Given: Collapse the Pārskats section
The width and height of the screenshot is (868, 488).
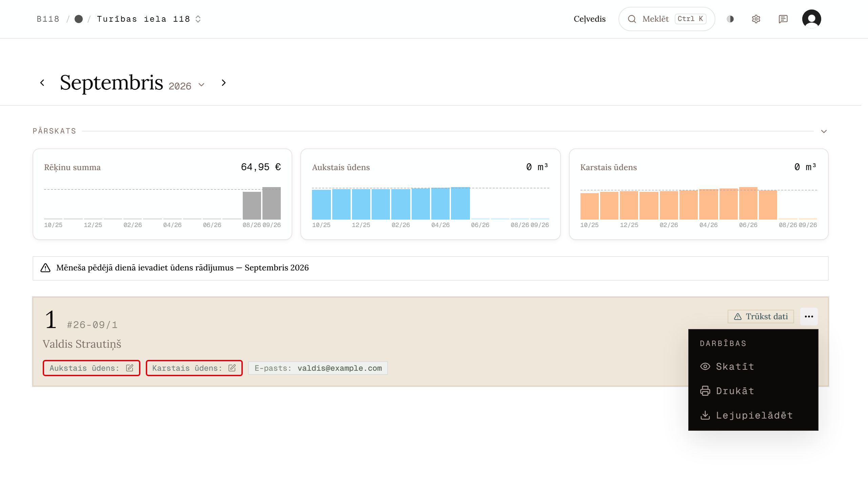Looking at the screenshot, I should 824,131.
